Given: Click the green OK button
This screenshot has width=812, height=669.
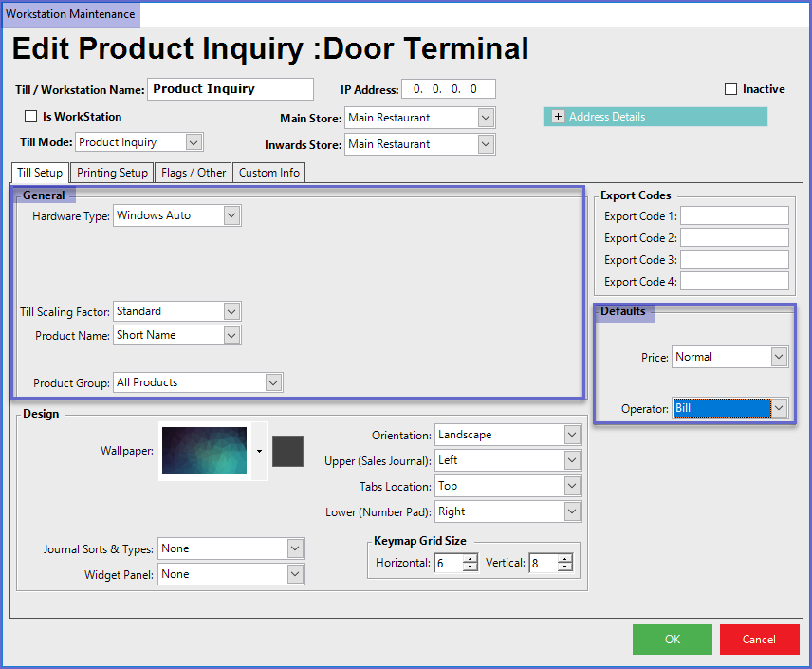Looking at the screenshot, I should (x=672, y=640).
